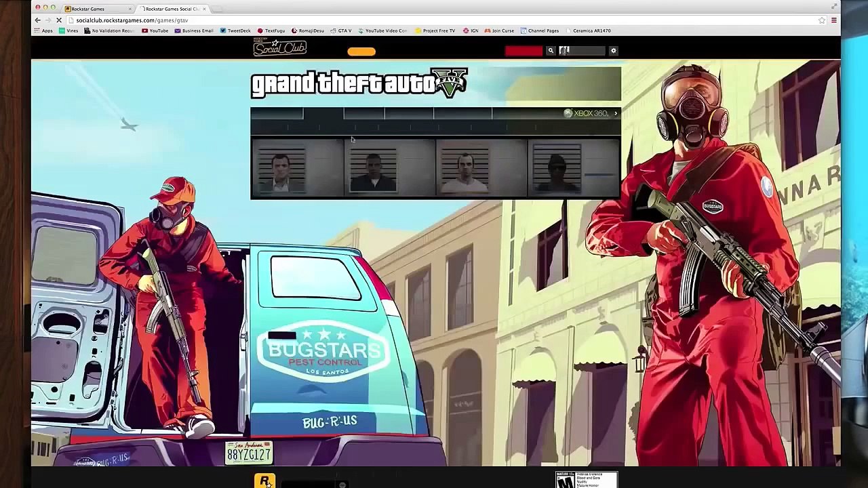
Task: Open the Project Free TV bookmark
Action: click(x=435, y=30)
